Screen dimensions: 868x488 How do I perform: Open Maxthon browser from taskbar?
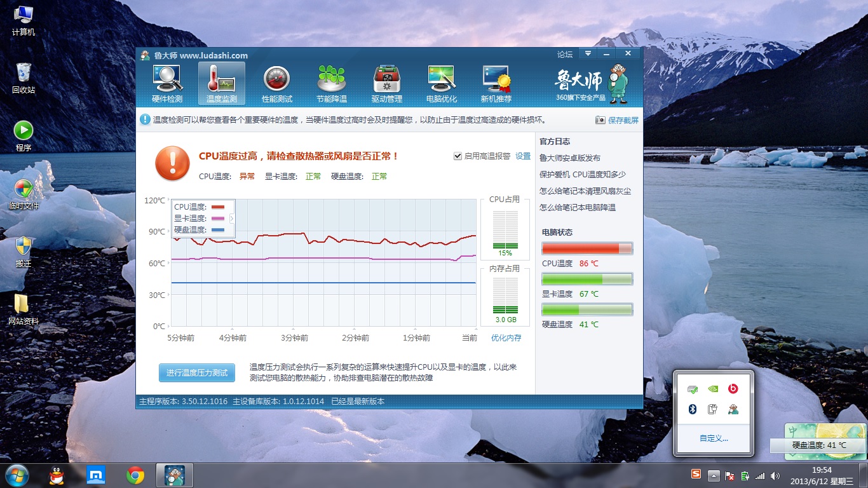pyautogui.click(x=96, y=475)
